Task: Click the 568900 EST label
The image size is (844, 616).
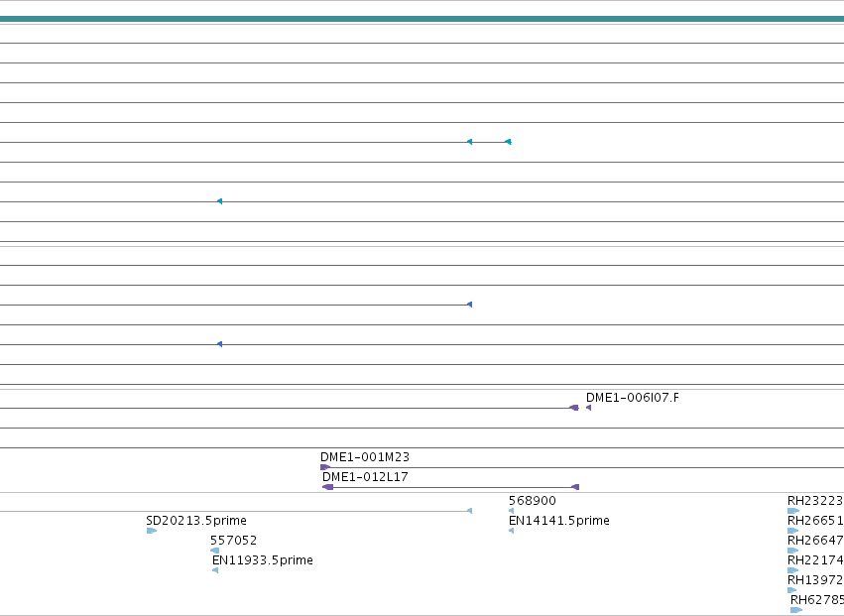Action: click(533, 501)
